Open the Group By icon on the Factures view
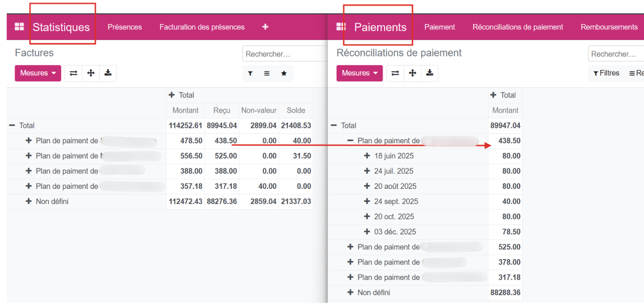This screenshot has height=304, width=644. click(267, 73)
